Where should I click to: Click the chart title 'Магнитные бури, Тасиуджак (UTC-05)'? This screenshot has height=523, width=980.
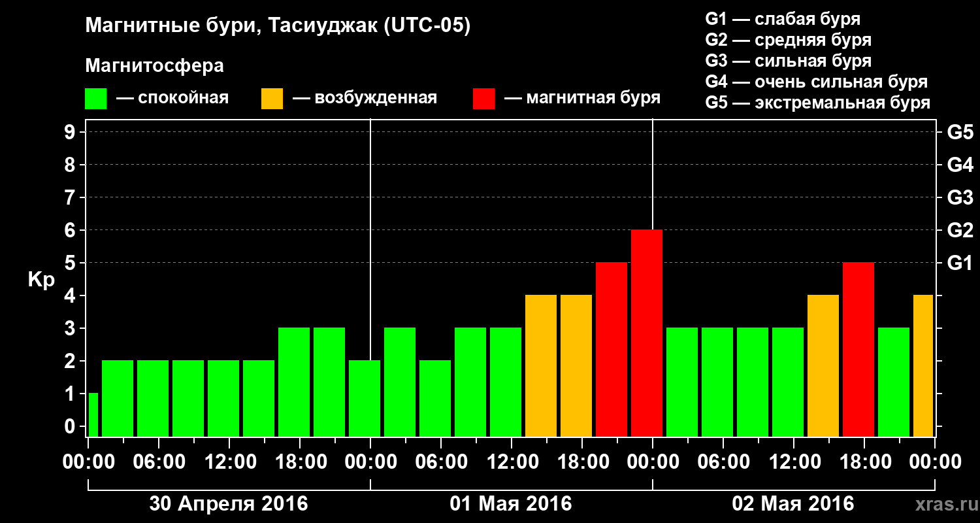(x=278, y=27)
